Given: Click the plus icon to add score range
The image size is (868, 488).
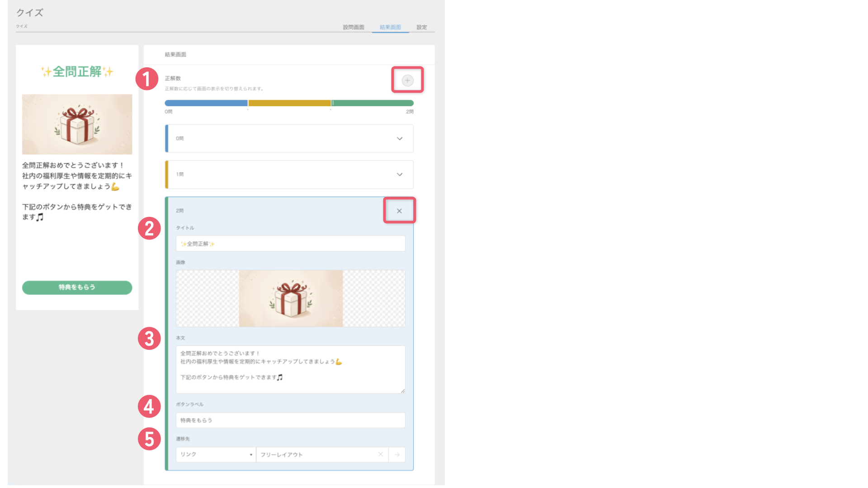Looking at the screenshot, I should coord(407,80).
